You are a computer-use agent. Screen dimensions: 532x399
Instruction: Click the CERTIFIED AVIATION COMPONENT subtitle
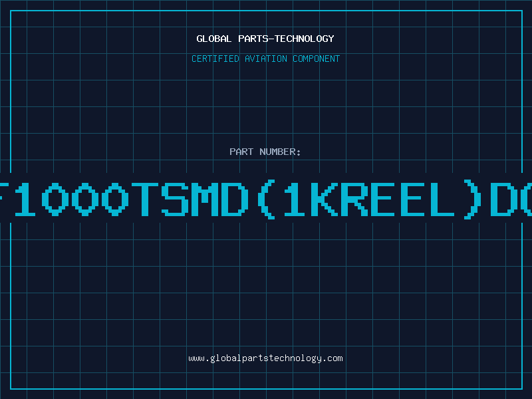(x=265, y=59)
